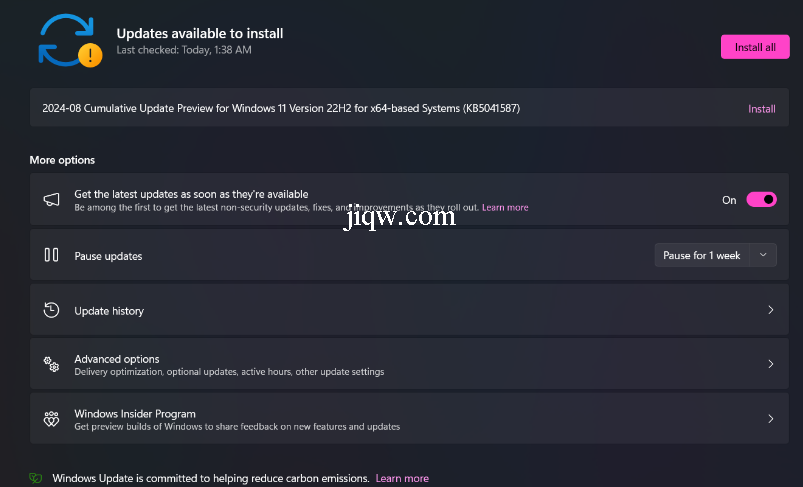
Task: Select the Advanced options title text
Action: (117, 359)
